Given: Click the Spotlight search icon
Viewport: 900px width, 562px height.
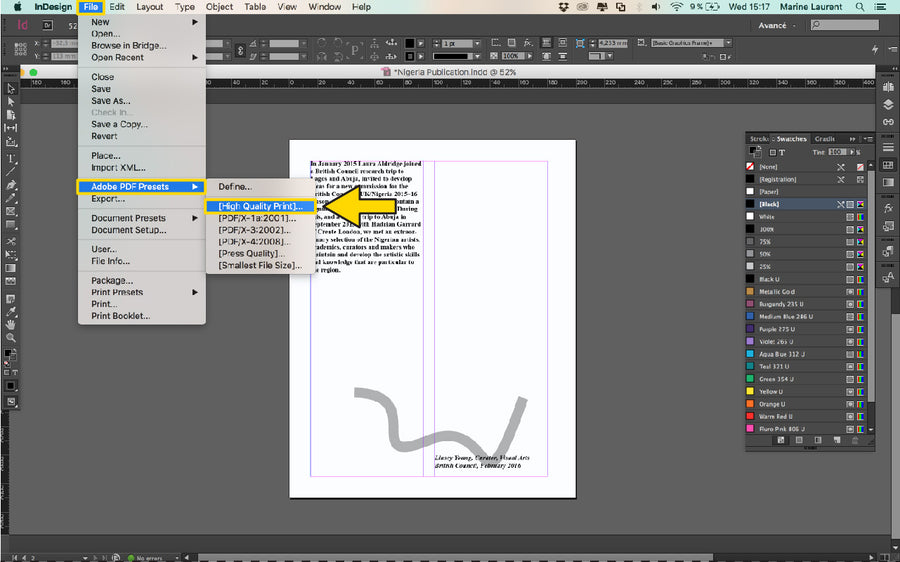Looking at the screenshot, I should point(860,7).
